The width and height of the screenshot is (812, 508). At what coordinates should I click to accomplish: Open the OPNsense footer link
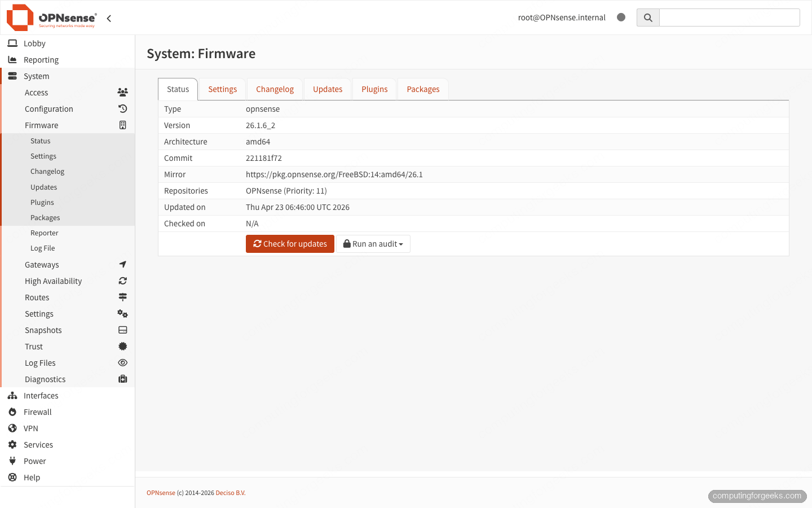(161, 493)
